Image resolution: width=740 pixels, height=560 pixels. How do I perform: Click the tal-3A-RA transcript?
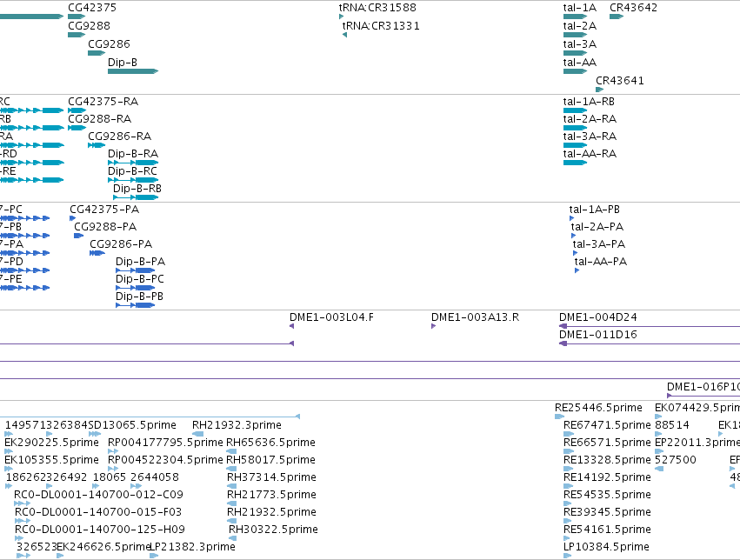click(575, 145)
